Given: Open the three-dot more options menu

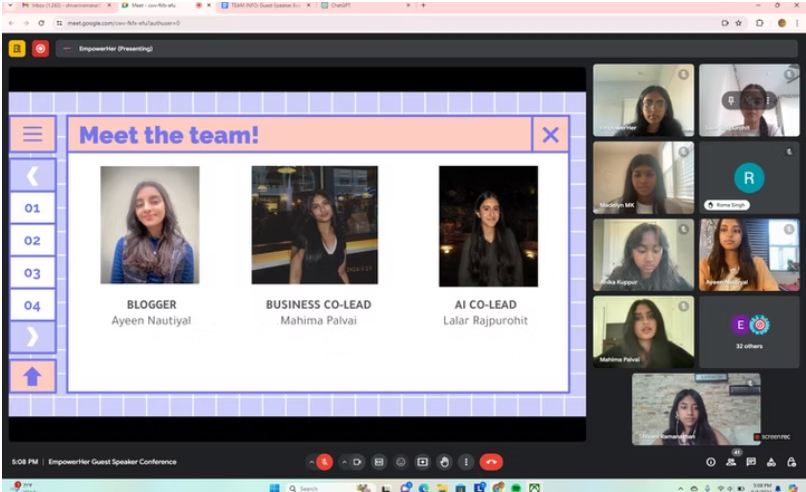Looking at the screenshot, I should tap(466, 462).
